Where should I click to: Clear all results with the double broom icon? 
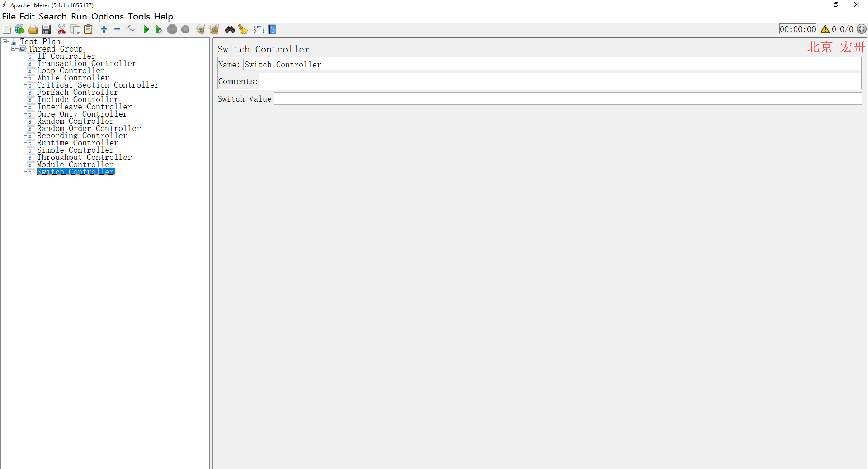(x=214, y=29)
